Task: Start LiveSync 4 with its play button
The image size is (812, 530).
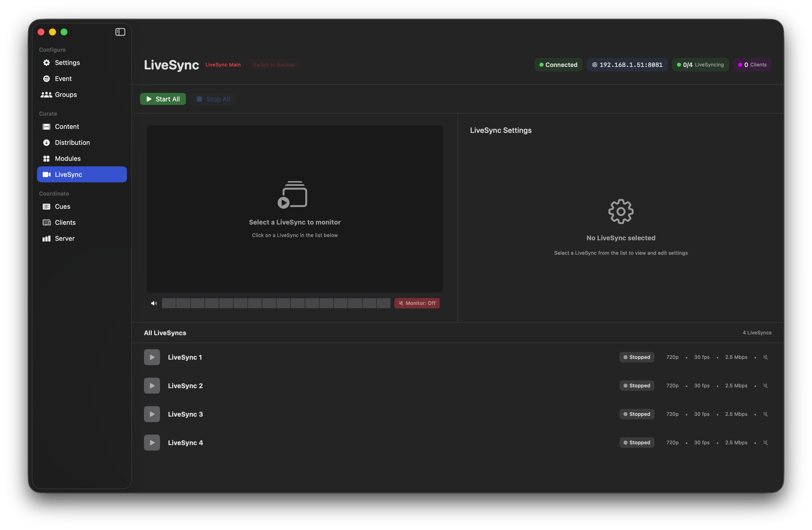Action: pyautogui.click(x=152, y=443)
